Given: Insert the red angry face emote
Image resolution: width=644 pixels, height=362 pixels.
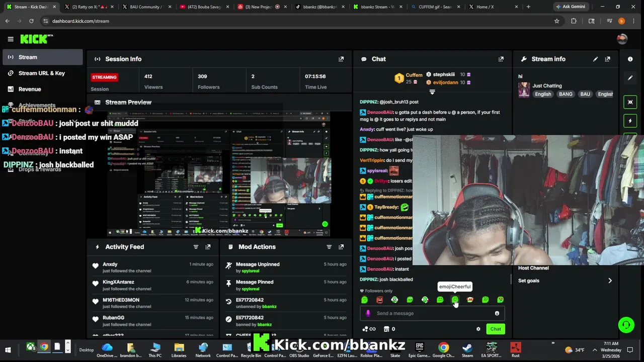Looking at the screenshot, I should [x=379, y=300].
